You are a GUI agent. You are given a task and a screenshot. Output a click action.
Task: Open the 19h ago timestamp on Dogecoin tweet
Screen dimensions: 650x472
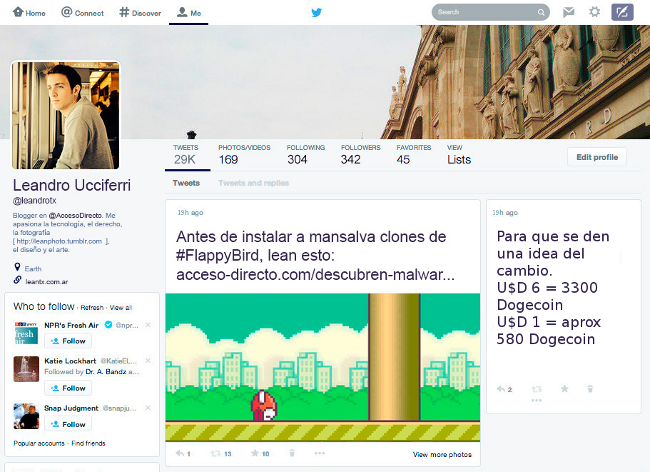click(505, 213)
